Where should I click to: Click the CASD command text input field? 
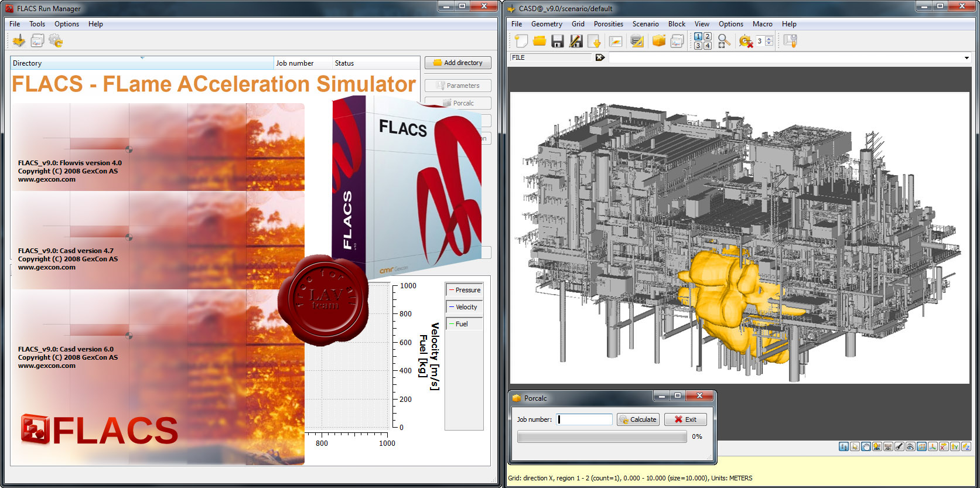coord(785,57)
